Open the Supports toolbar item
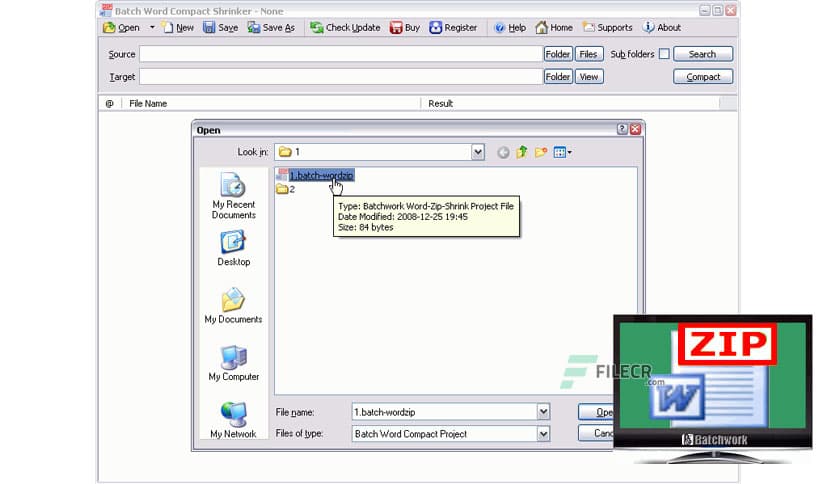836x484 pixels. click(x=607, y=28)
